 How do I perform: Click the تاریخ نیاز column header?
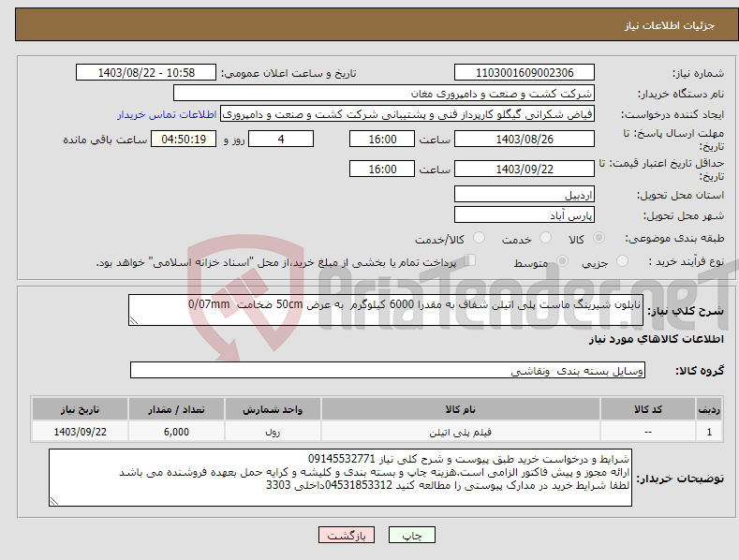(81, 409)
